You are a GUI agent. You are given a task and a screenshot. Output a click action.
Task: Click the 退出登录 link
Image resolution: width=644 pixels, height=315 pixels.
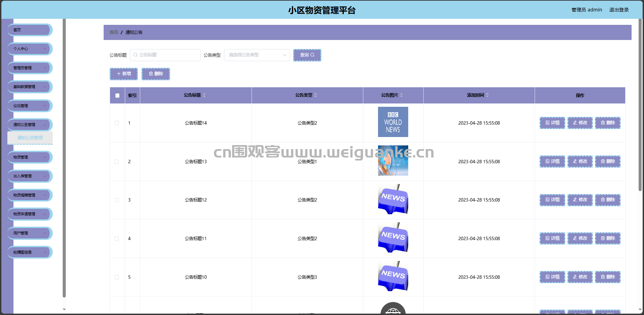coord(619,10)
